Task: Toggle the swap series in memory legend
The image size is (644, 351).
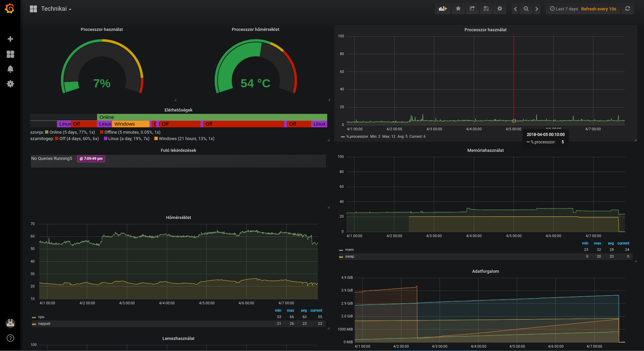Action: coord(349,256)
